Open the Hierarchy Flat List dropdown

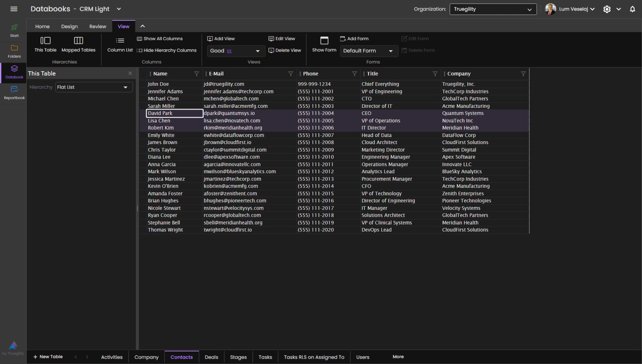coord(93,87)
